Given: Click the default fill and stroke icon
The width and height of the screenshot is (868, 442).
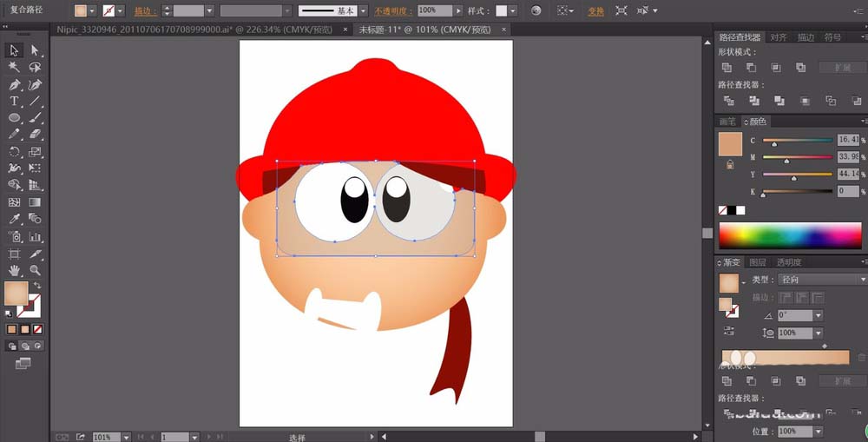Looking at the screenshot, I should pyautogui.click(x=10, y=313).
